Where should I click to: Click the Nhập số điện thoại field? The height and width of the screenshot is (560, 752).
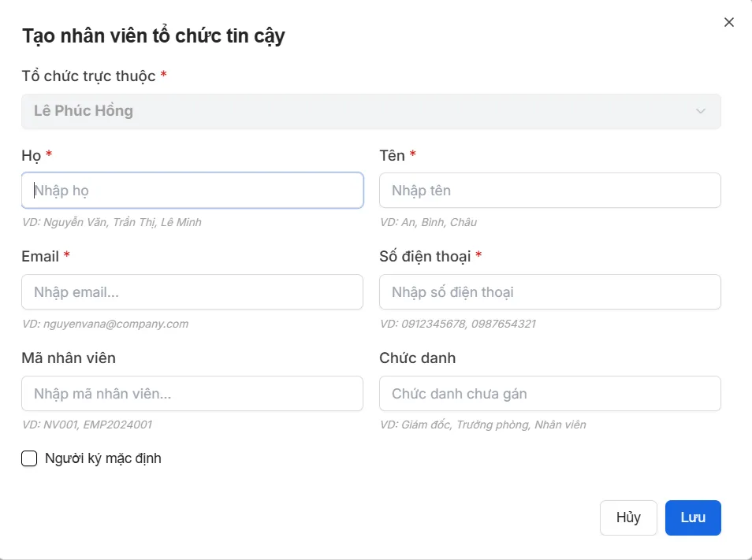tap(549, 291)
